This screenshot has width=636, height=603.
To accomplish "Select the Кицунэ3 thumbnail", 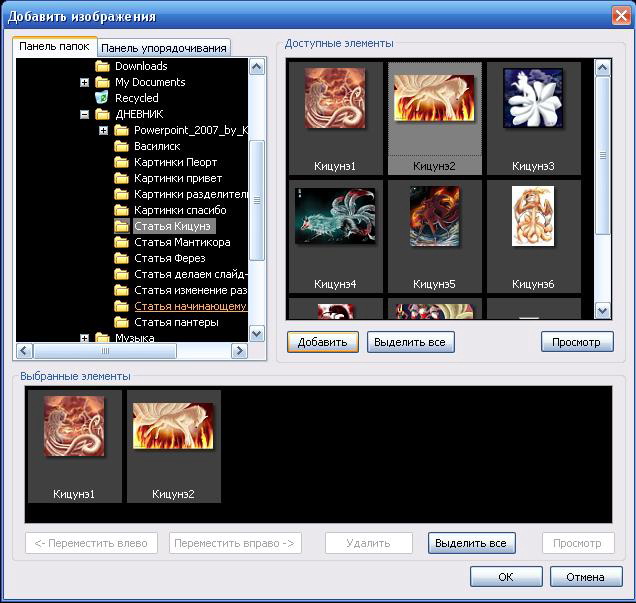I will pyautogui.click(x=533, y=118).
